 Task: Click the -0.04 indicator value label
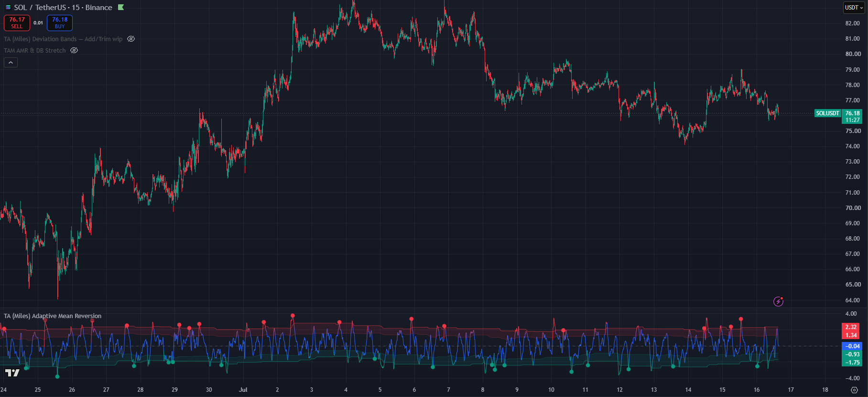pos(852,346)
